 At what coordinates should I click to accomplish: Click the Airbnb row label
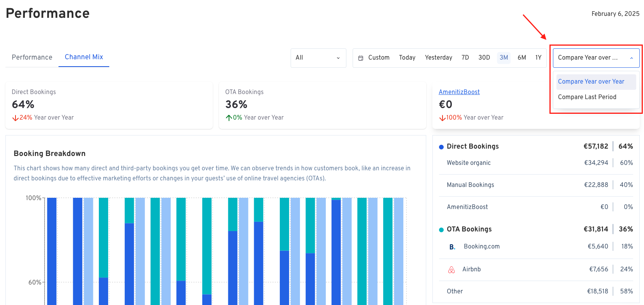click(x=471, y=269)
